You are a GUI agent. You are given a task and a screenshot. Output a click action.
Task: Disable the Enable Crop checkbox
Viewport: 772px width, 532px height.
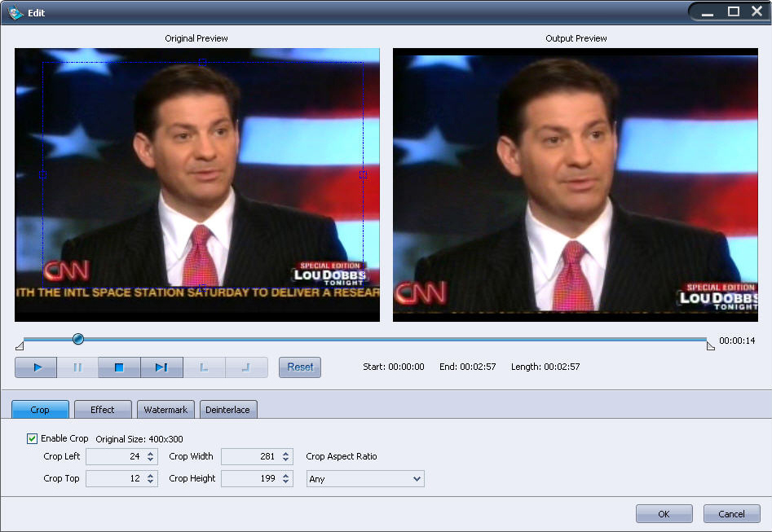coord(33,438)
